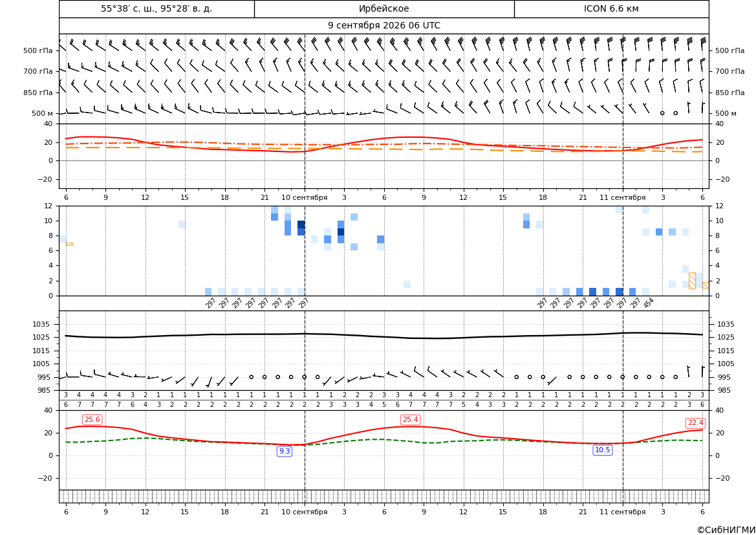Click the coordinates header 55°38′ с. ш.
The width and height of the screenshot is (756, 535).
(157, 8)
